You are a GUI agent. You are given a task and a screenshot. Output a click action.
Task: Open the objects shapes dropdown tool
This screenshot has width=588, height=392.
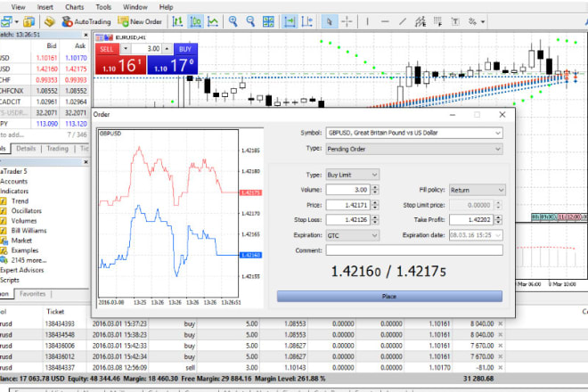(x=477, y=21)
